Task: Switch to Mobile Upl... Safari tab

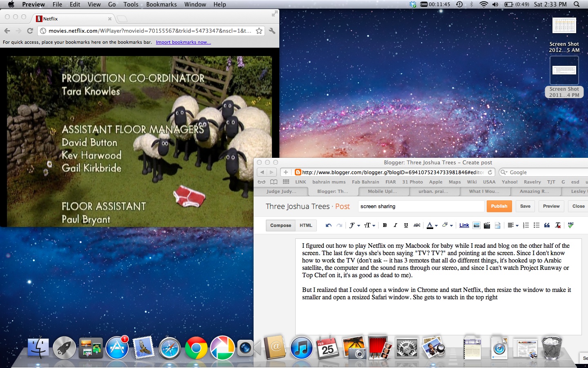Action: 382,191
